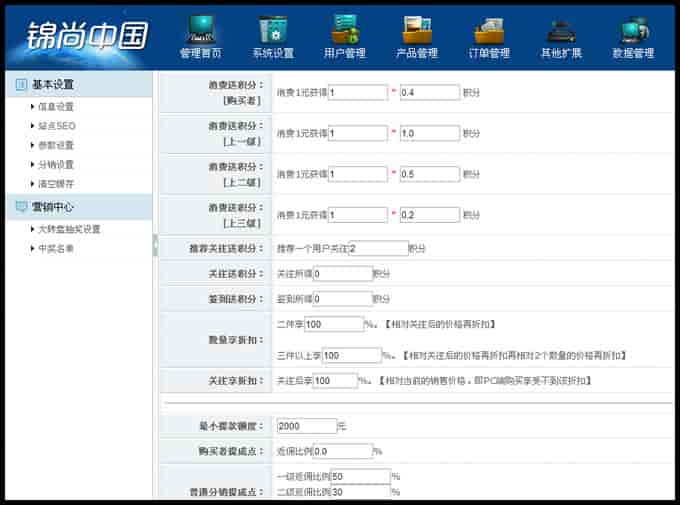This screenshot has height=505, width=680.
Task: Open the 用户管理 icon
Action: [345, 30]
